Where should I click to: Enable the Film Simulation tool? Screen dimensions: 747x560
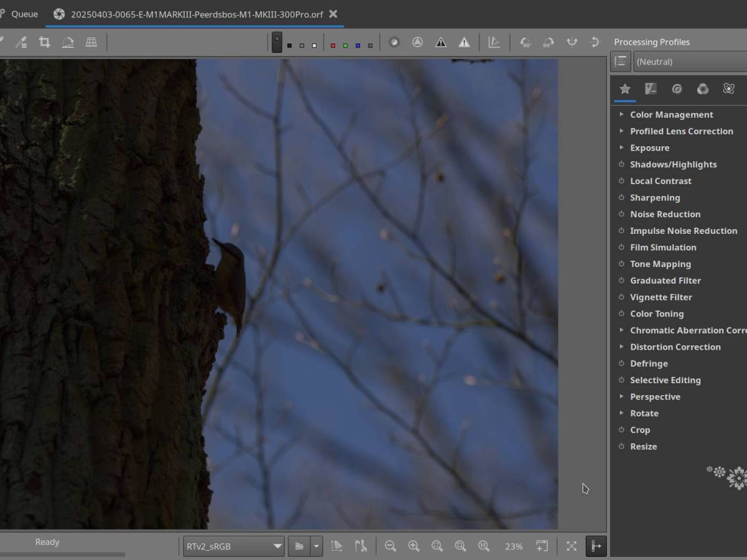coord(621,247)
